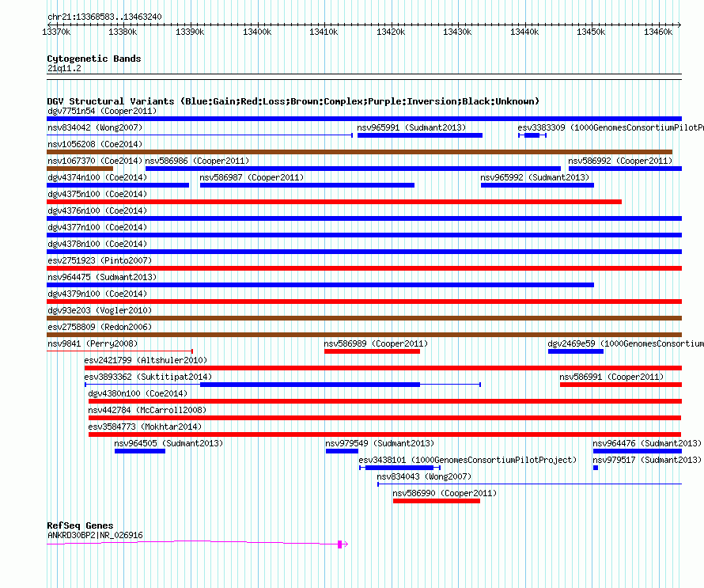This screenshot has height=588, width=704.
Task: Click the chr21:13368583..13463240 coordinate text
Action: point(104,17)
